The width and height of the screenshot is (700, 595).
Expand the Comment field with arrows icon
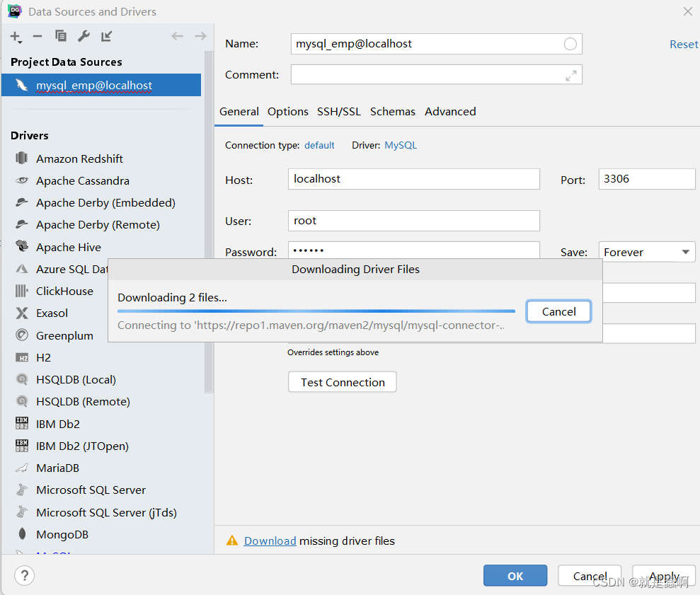570,76
